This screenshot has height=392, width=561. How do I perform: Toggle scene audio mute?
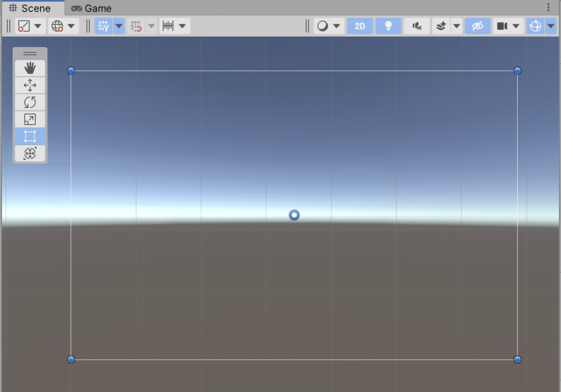pyautogui.click(x=417, y=26)
